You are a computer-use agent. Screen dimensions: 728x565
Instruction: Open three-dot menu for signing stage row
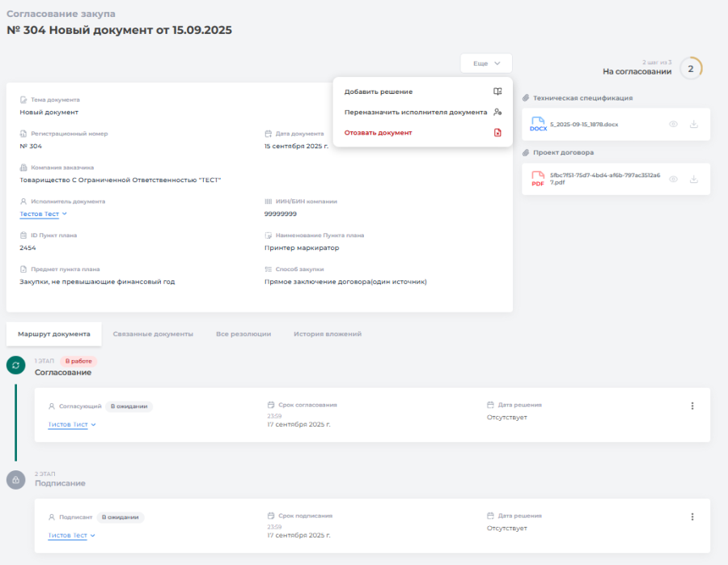point(692,516)
